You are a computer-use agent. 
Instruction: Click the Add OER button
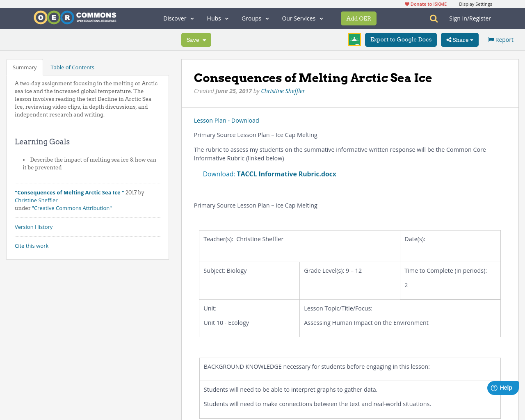click(x=358, y=18)
